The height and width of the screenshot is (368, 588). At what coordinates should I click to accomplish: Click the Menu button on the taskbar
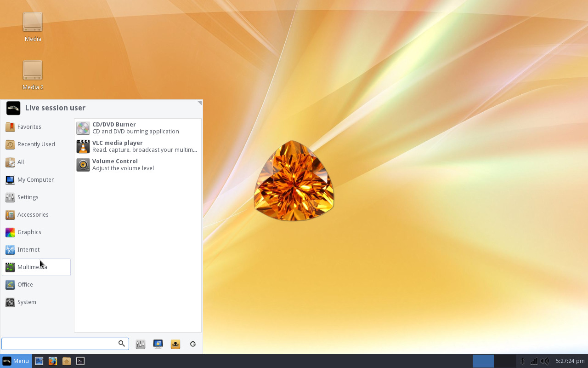coord(16,361)
